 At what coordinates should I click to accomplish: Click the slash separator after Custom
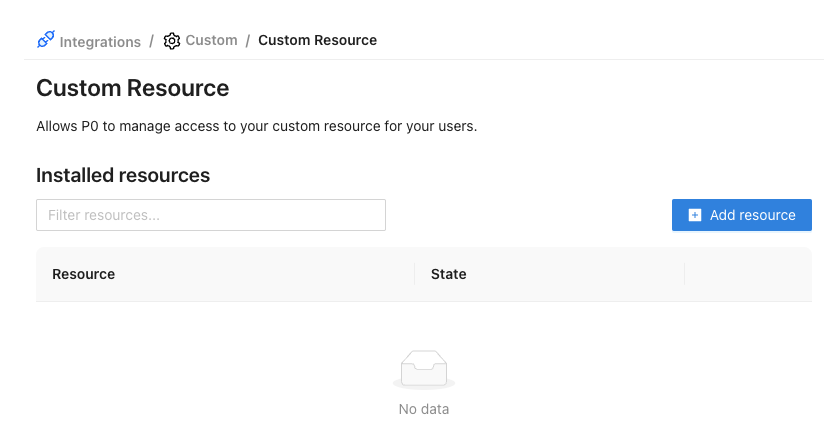point(247,41)
